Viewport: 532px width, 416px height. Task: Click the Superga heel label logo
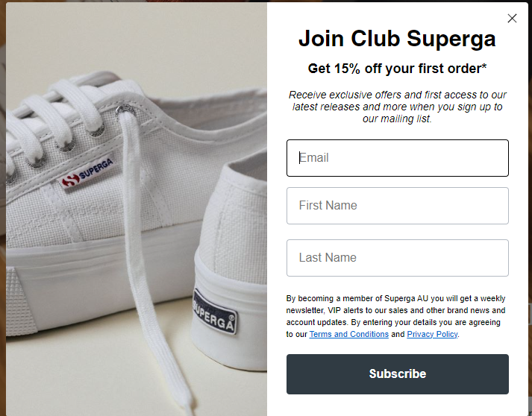[215, 309]
